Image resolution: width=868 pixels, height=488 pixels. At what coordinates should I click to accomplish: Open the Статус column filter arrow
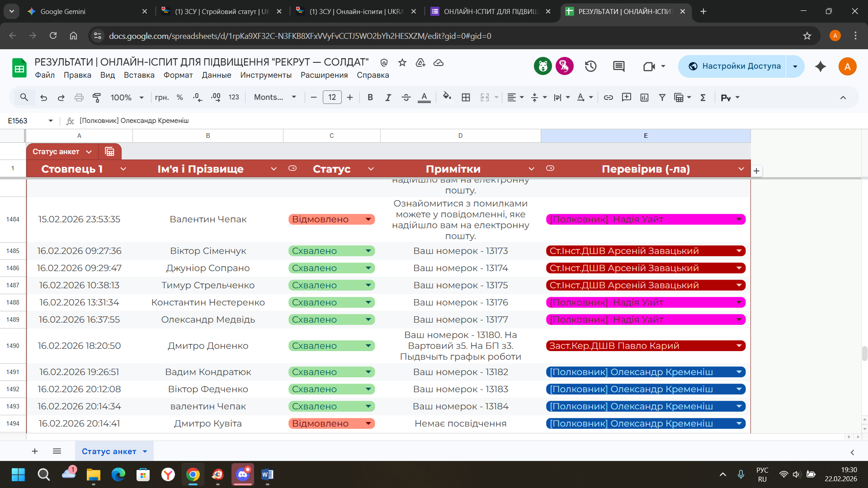[x=371, y=169]
